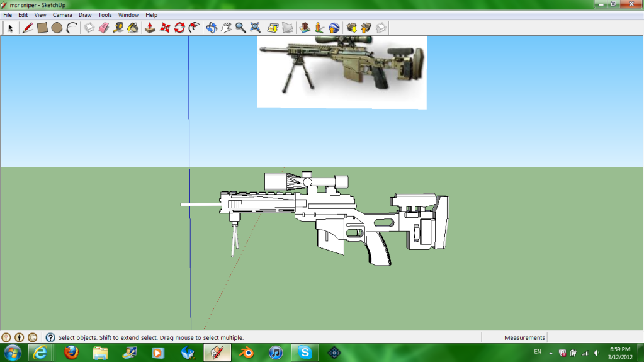Choose the pink Eraser tool
This screenshot has height=362, width=644.
(x=104, y=28)
